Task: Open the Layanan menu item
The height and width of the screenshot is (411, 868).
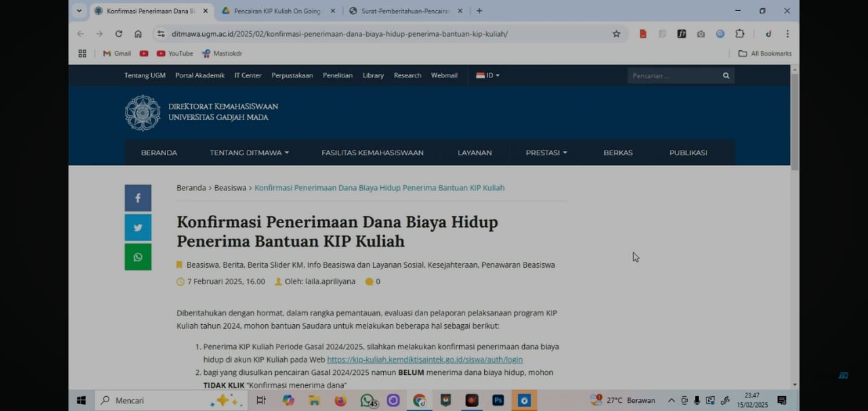Action: (x=475, y=153)
